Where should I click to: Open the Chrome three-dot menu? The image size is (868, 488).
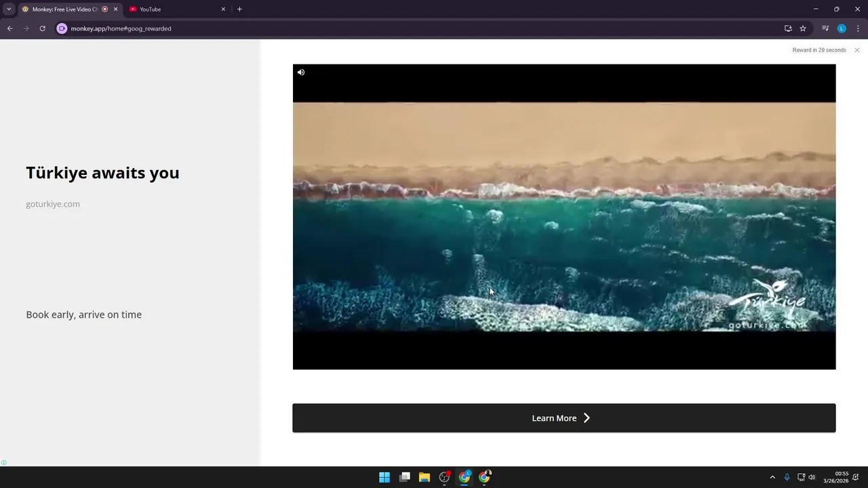click(858, 28)
